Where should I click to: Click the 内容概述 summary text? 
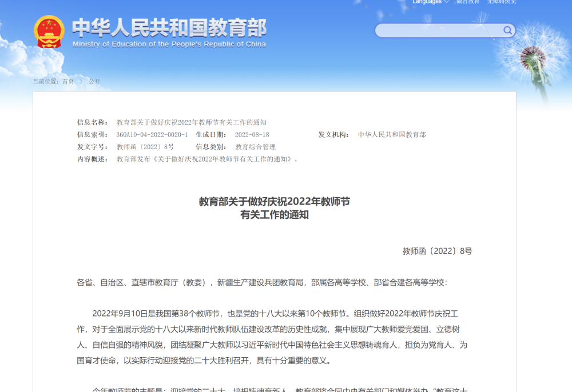coord(207,159)
